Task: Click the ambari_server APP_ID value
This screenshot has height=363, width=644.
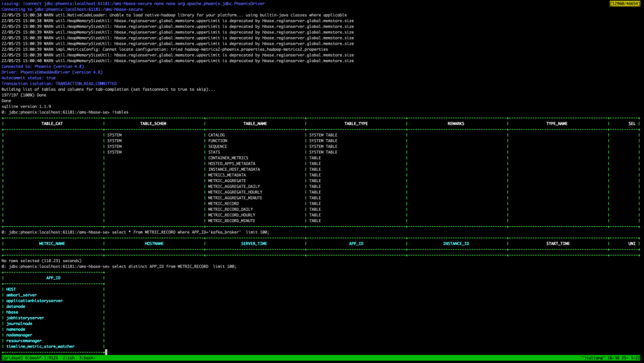Action: (21, 295)
